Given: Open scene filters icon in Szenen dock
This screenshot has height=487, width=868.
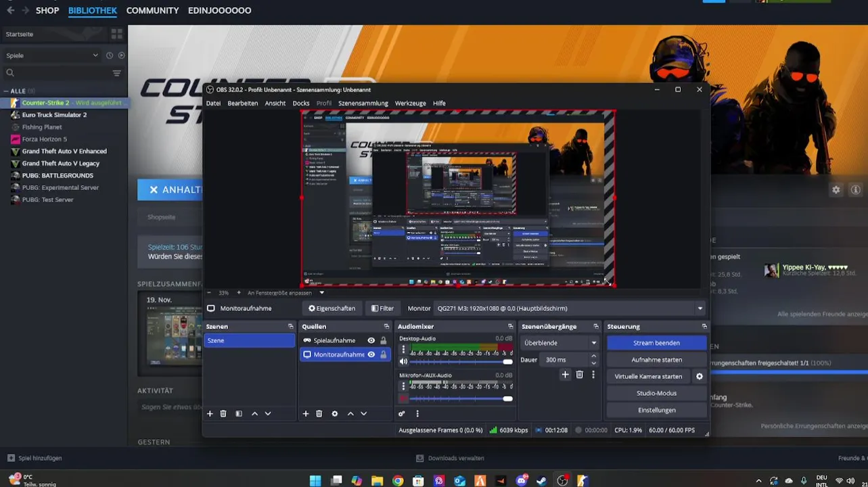Looking at the screenshot, I should (x=239, y=413).
